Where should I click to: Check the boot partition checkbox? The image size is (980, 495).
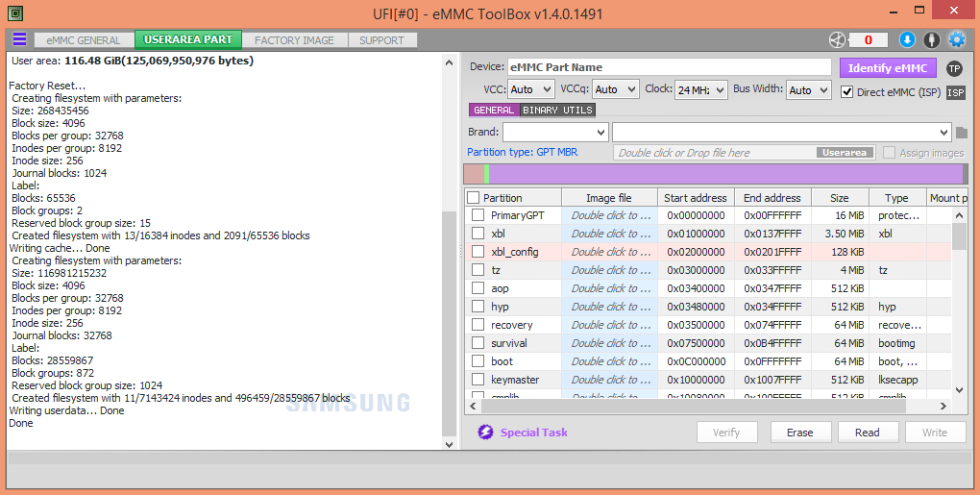pos(478,361)
